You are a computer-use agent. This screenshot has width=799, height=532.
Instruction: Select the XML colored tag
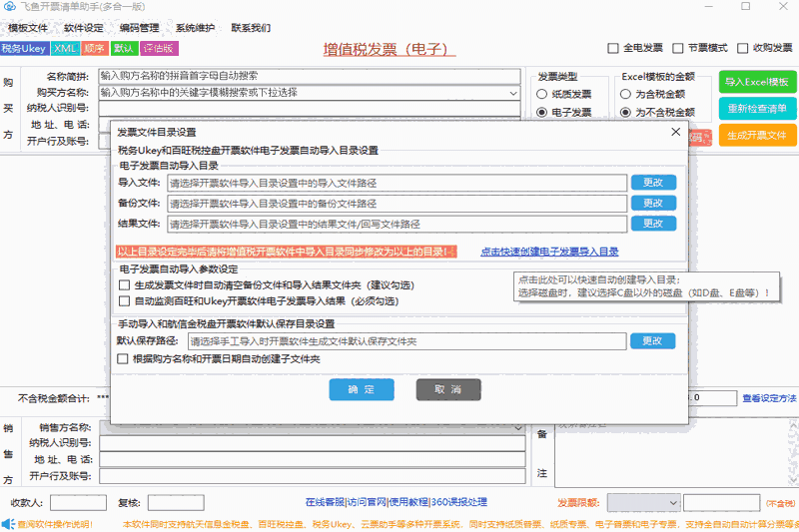coord(65,48)
